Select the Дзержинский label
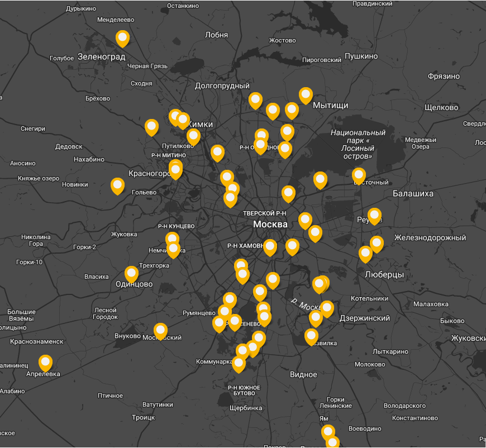Image resolution: width=486 pixels, height=448 pixels. 365,318
